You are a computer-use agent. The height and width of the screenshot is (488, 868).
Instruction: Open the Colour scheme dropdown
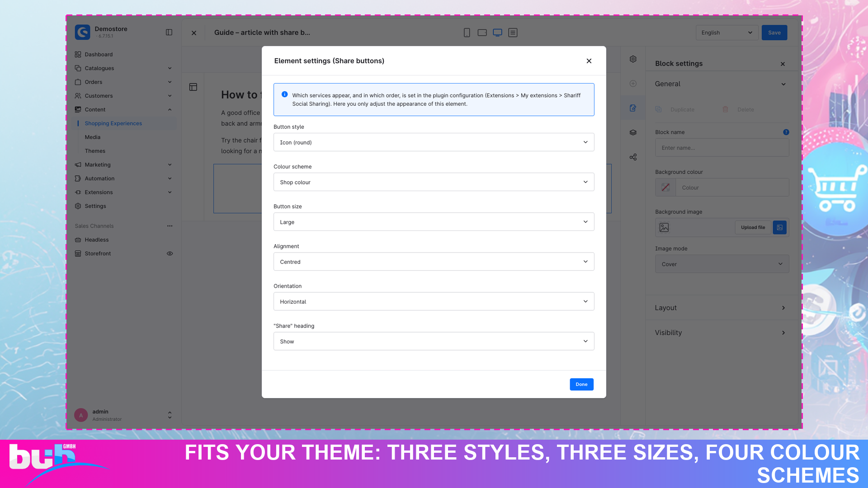click(x=434, y=182)
